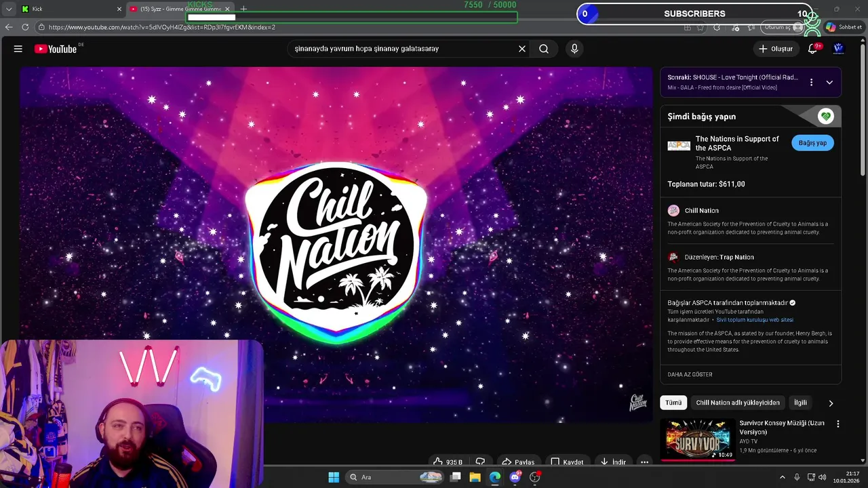Click the YouTube page vertical scrollbar
Image resolution: width=868 pixels, height=488 pixels.
pos(863,108)
